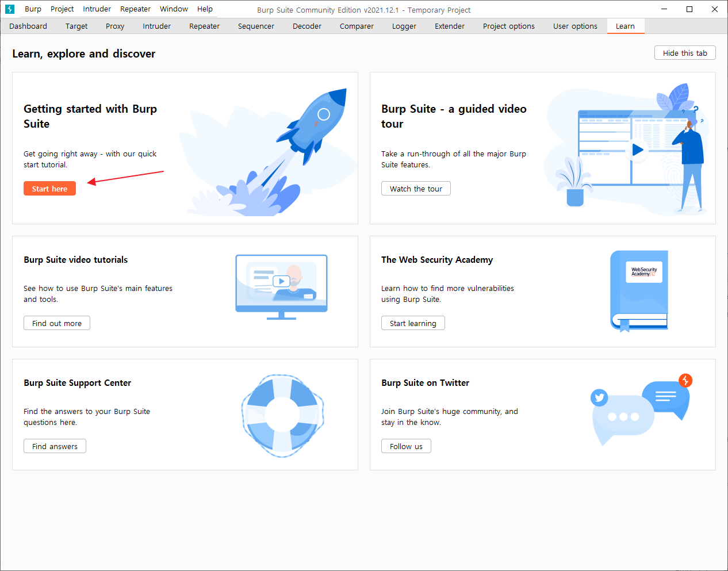Maximize the Burp Suite window
The height and width of the screenshot is (571, 728).
689,9
